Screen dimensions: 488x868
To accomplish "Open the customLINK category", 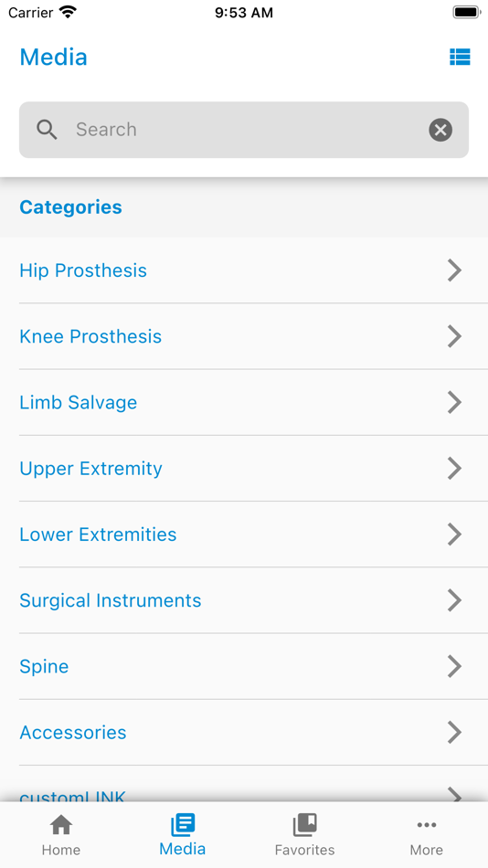I will [244, 785].
